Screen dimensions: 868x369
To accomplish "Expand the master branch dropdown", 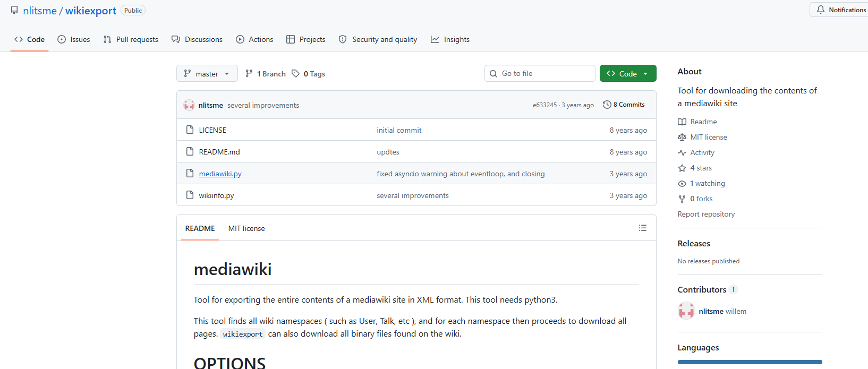I will [207, 73].
